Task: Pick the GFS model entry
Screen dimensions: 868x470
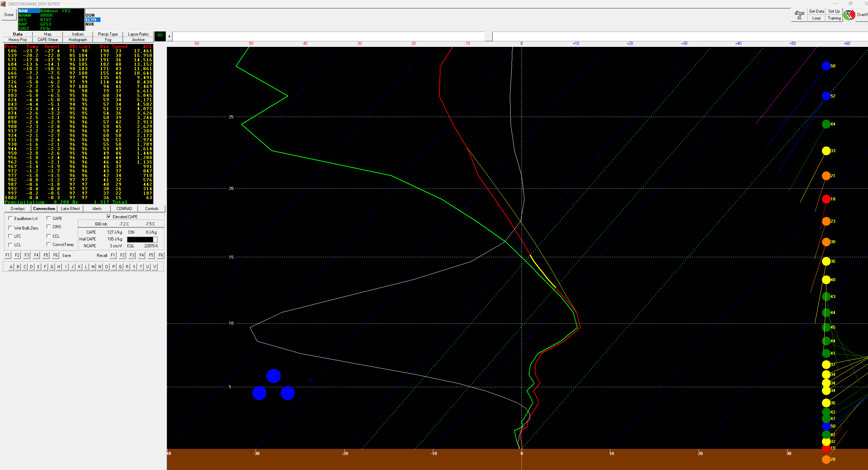Action: click(x=23, y=20)
